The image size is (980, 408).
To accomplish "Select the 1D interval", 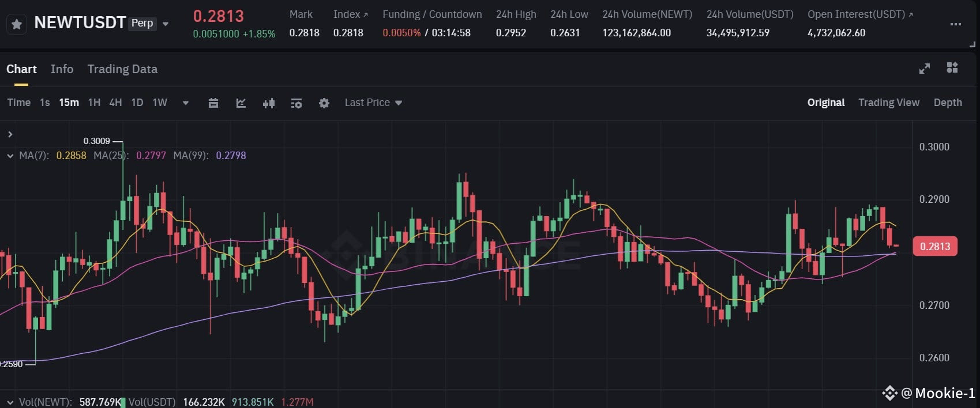I will pyautogui.click(x=137, y=103).
